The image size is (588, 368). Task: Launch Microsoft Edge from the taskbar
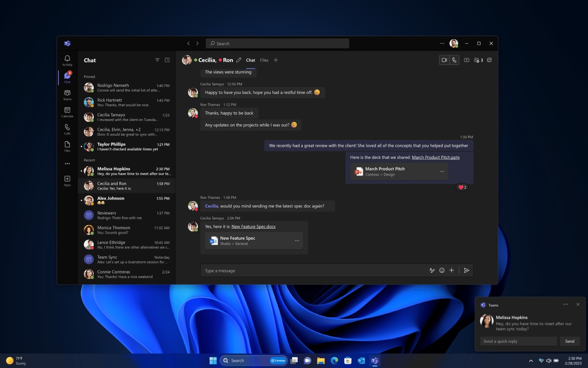click(334, 361)
